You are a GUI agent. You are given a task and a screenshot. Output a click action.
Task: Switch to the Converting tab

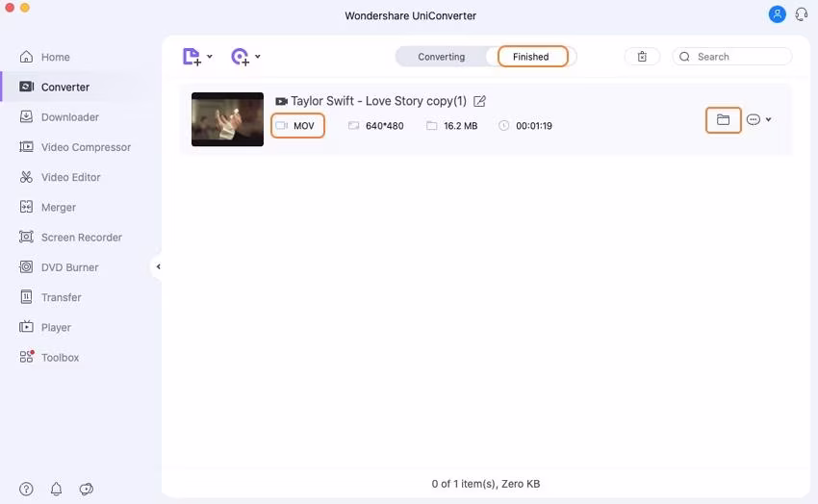click(x=442, y=57)
